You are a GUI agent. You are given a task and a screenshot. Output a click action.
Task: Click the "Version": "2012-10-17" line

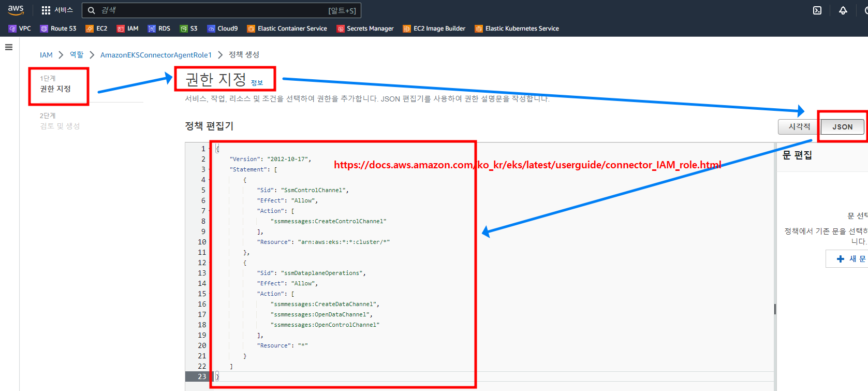pos(270,159)
